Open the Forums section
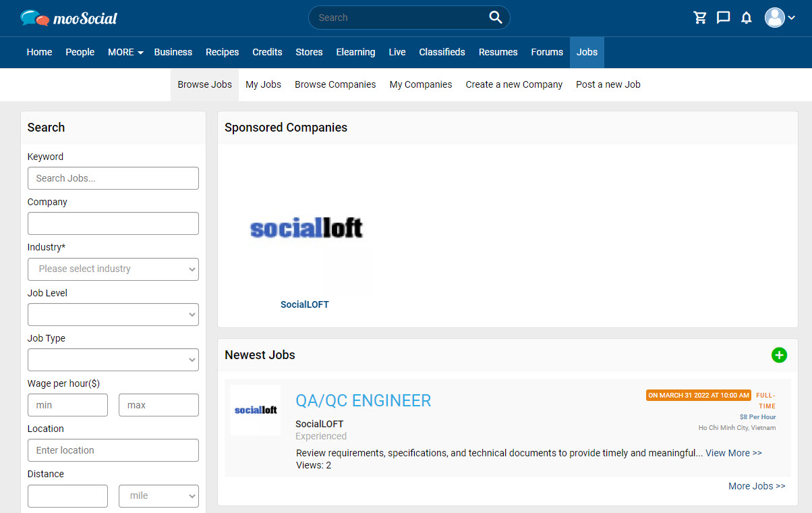This screenshot has height=513, width=812. click(547, 52)
